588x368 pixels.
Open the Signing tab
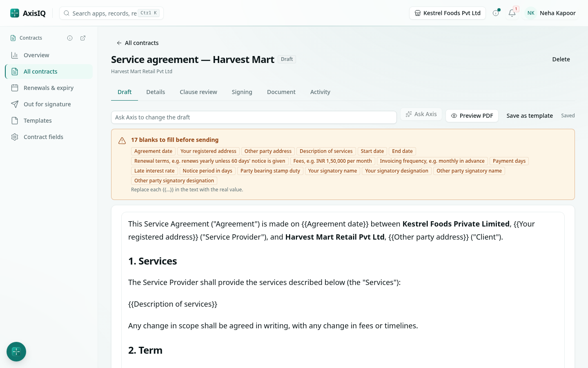pyautogui.click(x=242, y=92)
